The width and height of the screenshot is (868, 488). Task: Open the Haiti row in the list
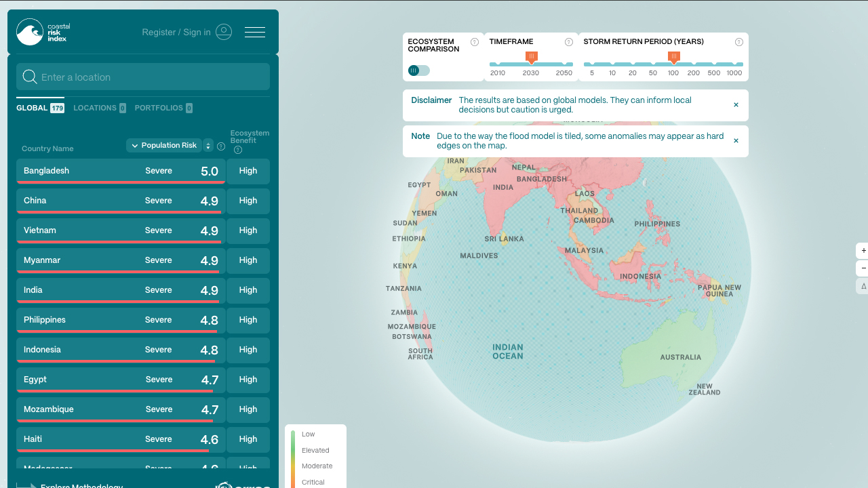pos(121,439)
